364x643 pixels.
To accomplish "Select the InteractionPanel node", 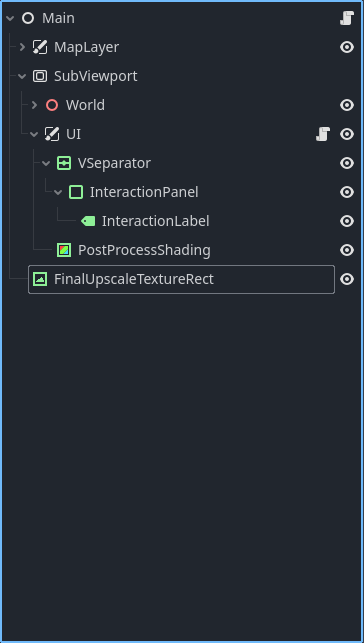I will click(144, 192).
